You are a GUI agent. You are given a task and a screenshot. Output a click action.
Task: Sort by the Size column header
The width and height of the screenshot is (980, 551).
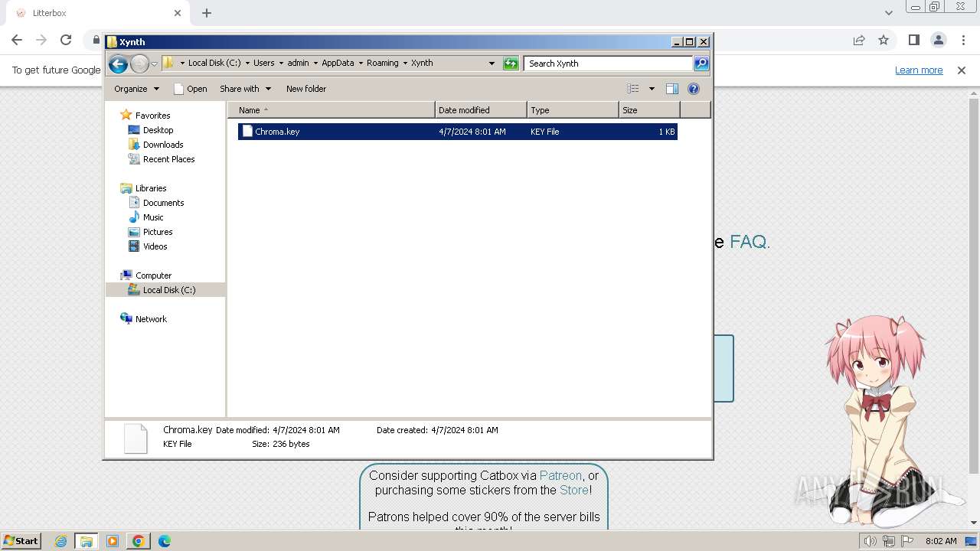point(649,110)
